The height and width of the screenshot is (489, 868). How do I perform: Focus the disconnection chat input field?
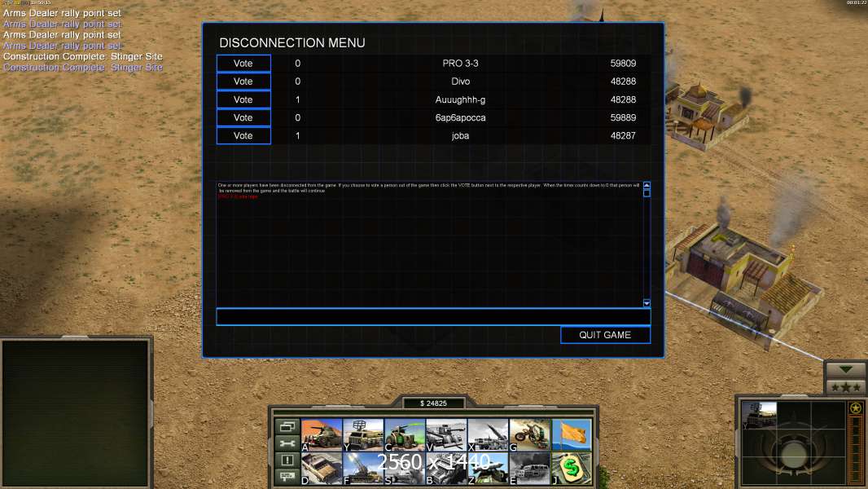click(433, 317)
